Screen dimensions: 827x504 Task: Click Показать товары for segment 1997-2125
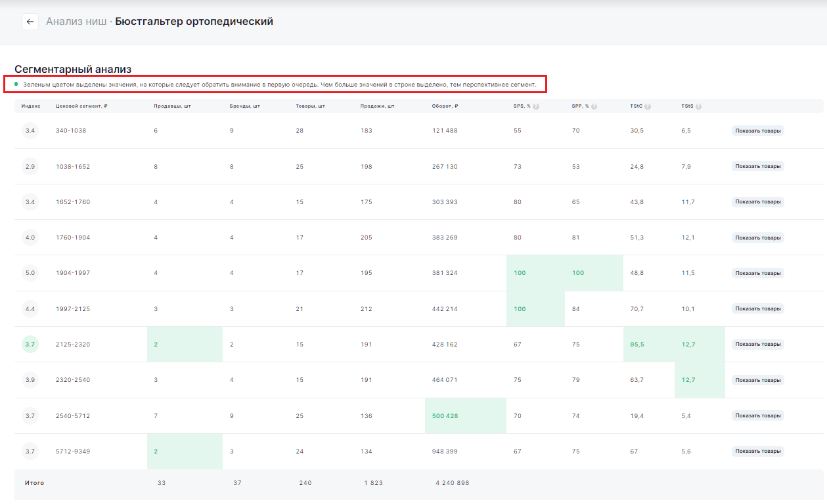coord(758,308)
